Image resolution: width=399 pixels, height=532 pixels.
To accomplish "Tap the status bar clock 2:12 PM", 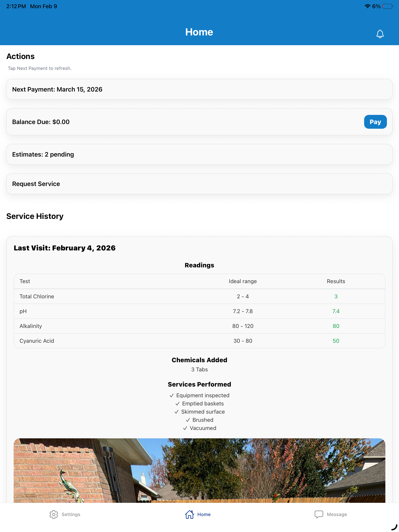I will (x=16, y=6).
